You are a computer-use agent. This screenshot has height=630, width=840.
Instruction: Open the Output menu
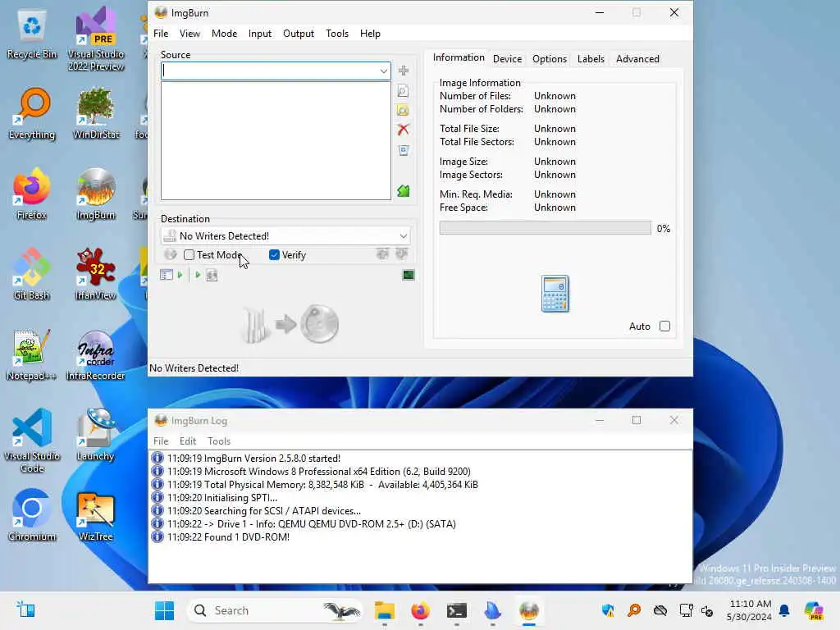click(x=299, y=33)
